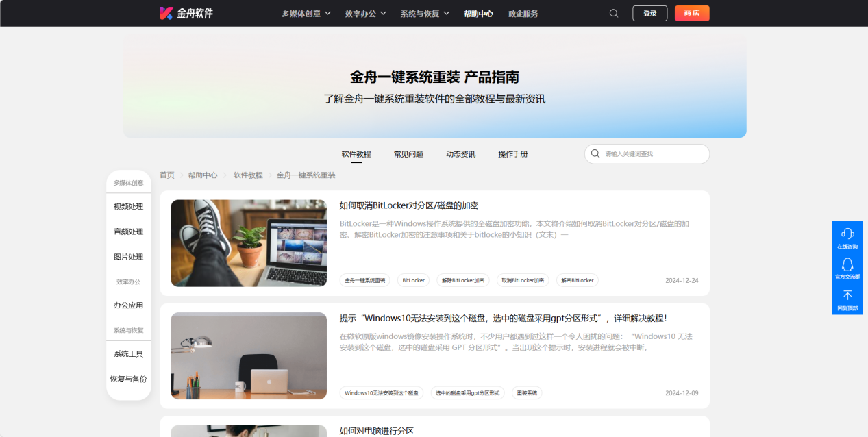Screen dimensions: 868x437
Task: Select 图片处理 in left sidebar
Action: (x=129, y=257)
